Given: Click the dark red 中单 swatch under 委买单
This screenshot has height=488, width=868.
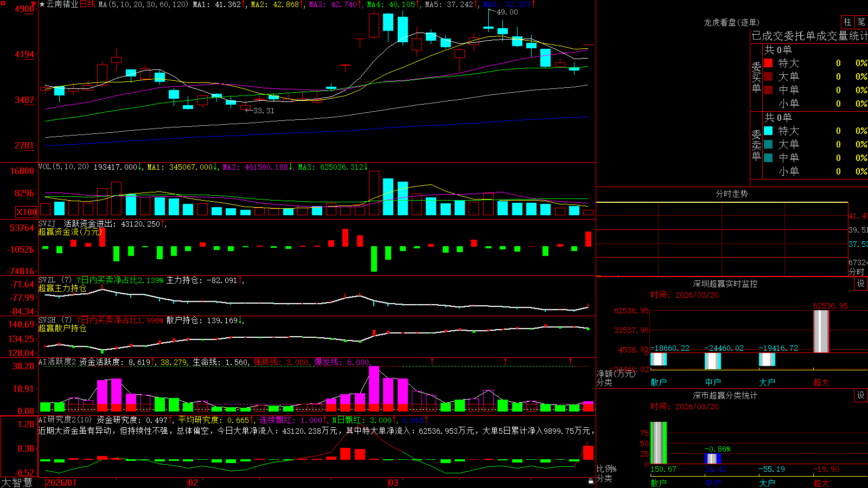Looking at the screenshot, I should click(768, 90).
